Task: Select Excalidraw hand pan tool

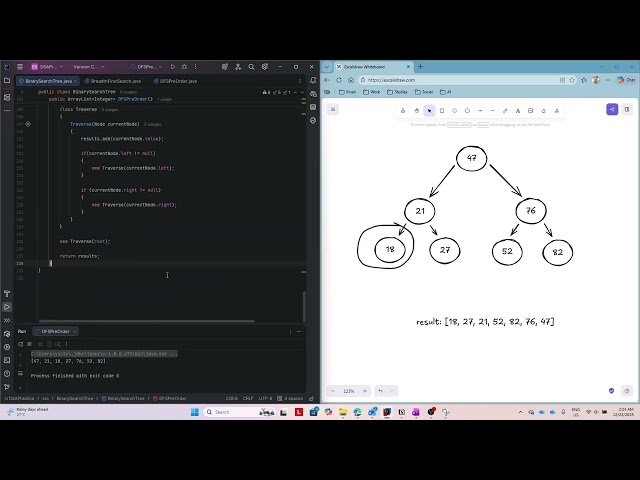Action: point(416,111)
